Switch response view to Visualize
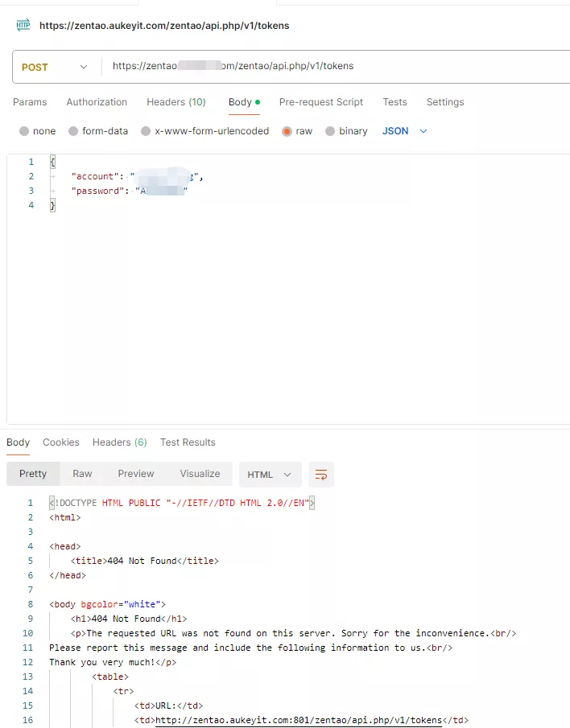The width and height of the screenshot is (570, 728). pyautogui.click(x=200, y=474)
